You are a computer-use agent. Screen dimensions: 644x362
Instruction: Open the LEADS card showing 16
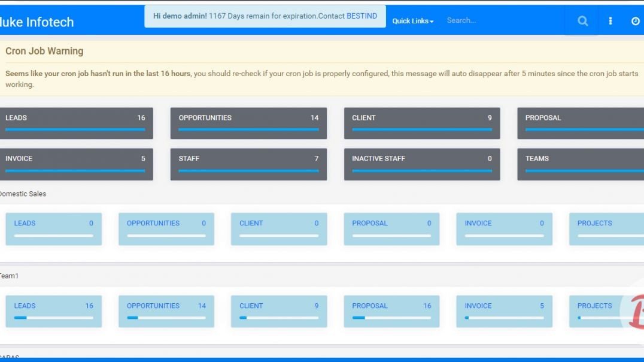pyautogui.click(x=77, y=123)
